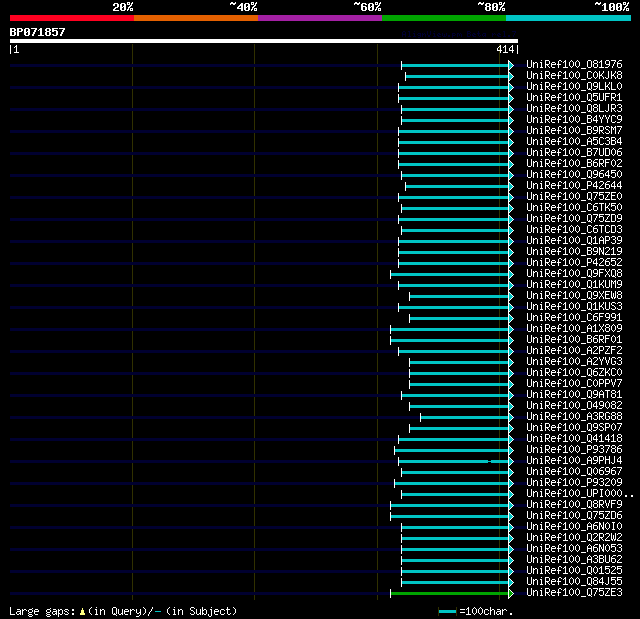Click the UniRef100_A9PHJ4 label

click(574, 461)
